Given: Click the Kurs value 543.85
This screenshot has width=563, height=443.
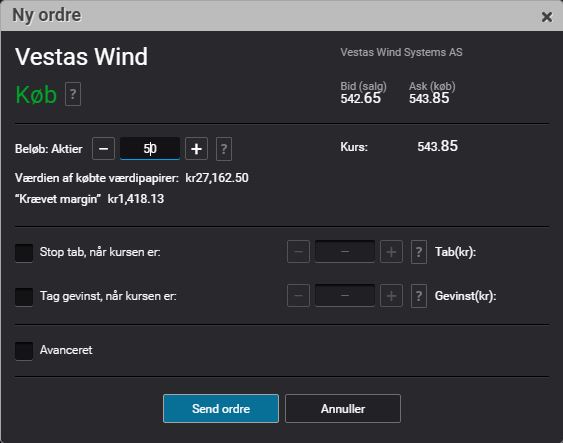Looking at the screenshot, I should [x=437, y=146].
